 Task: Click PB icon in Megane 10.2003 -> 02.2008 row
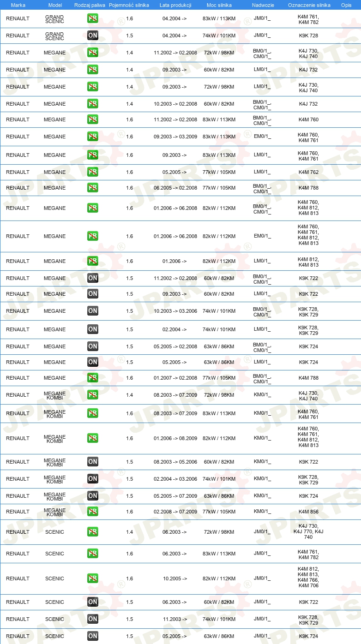[93, 104]
